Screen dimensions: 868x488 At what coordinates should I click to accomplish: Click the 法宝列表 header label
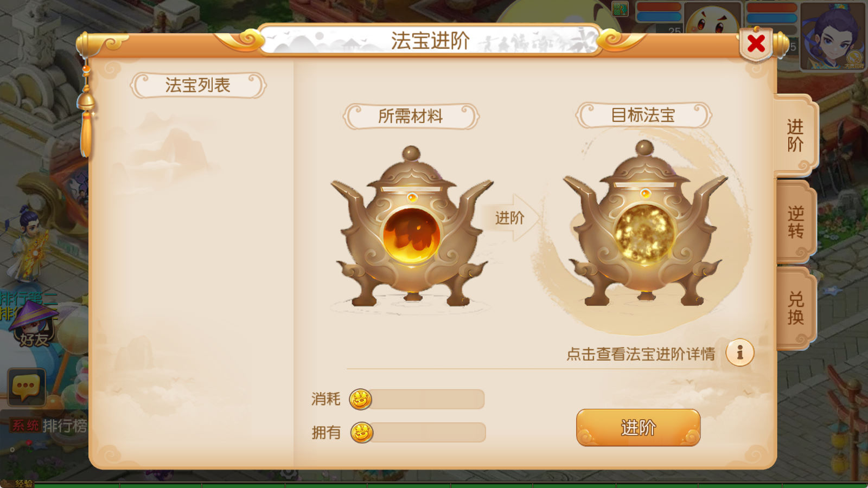coord(198,85)
